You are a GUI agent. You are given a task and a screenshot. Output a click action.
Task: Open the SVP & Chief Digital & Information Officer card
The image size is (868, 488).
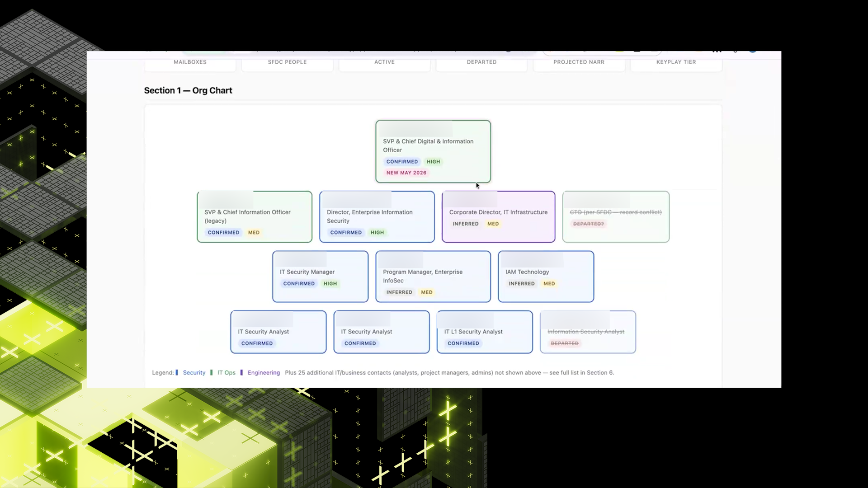433,151
